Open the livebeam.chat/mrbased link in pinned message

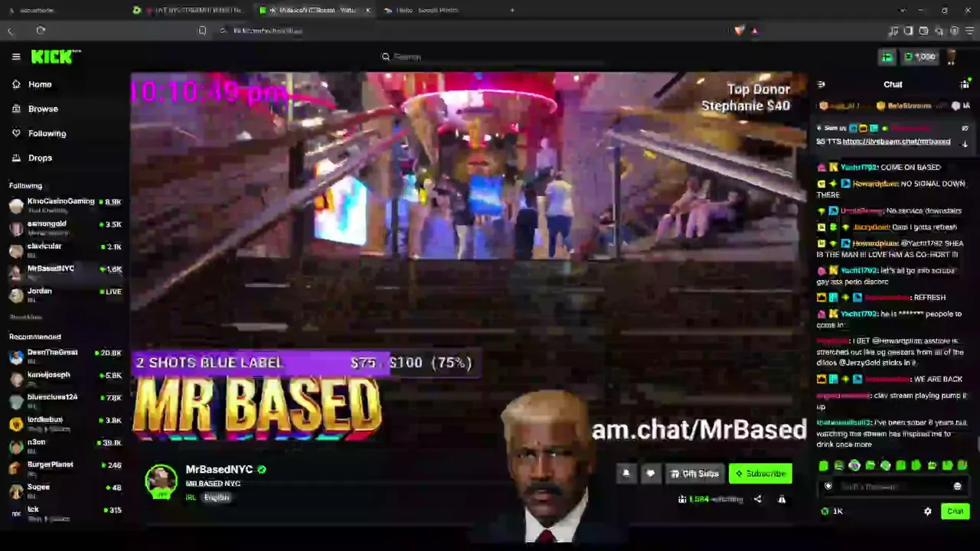(896, 142)
